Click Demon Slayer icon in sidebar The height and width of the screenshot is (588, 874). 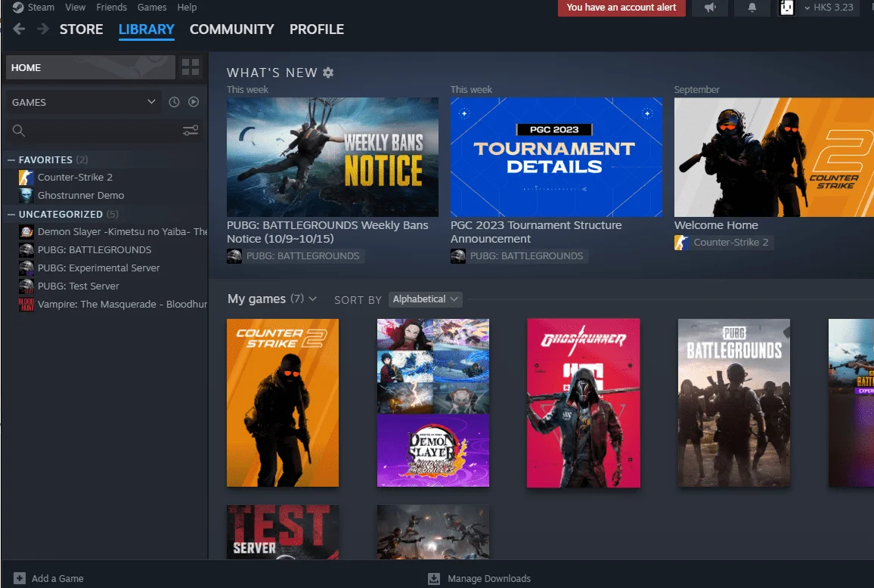click(26, 232)
